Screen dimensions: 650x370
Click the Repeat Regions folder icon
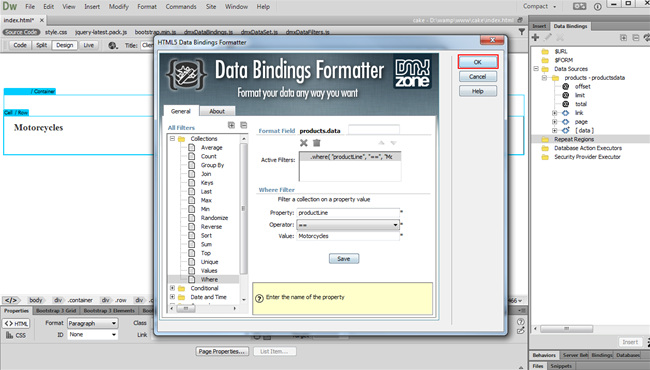[545, 139]
